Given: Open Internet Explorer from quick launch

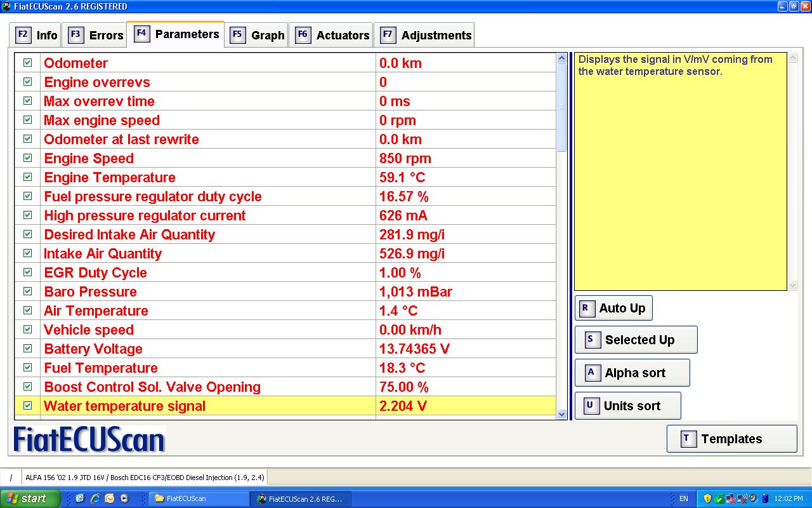Looking at the screenshot, I should 95,498.
